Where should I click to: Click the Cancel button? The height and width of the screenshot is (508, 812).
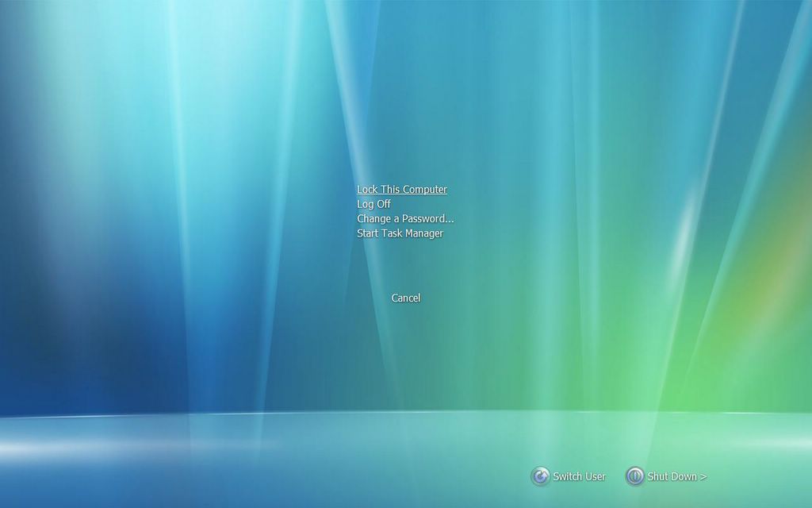click(406, 298)
